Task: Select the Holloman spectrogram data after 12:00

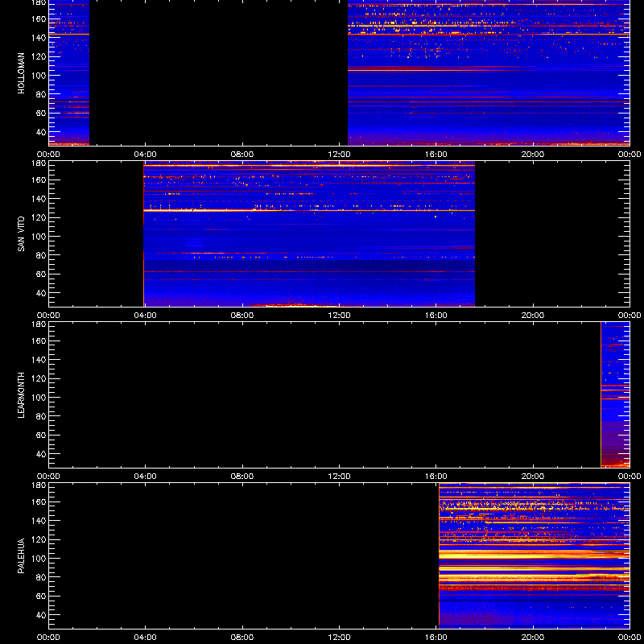Action: pyautogui.click(x=489, y=72)
